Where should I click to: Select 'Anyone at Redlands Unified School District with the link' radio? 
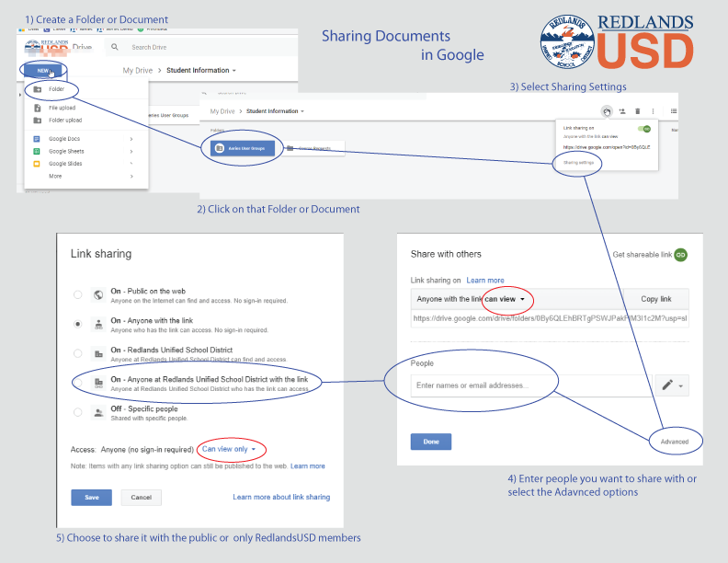tap(77, 383)
